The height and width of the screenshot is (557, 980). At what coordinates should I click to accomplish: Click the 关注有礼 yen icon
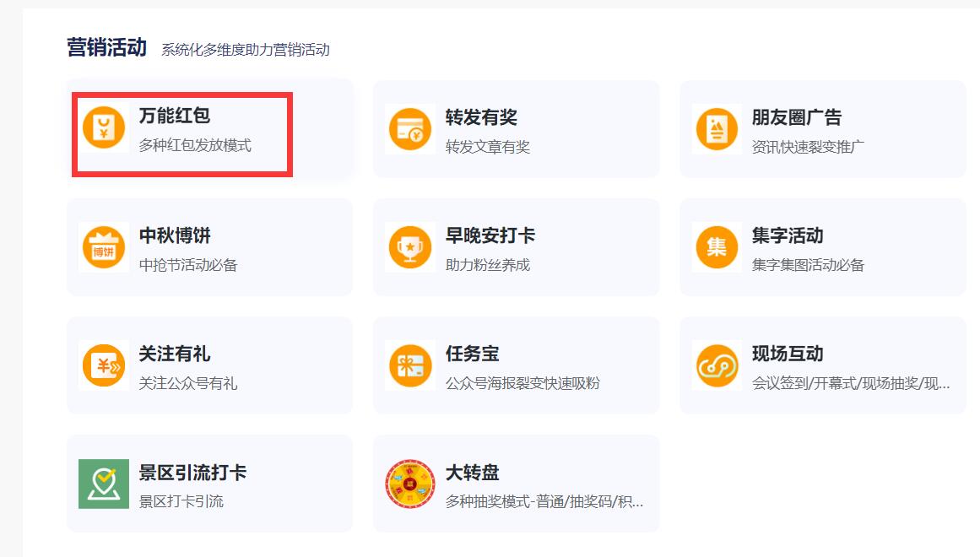click(104, 365)
